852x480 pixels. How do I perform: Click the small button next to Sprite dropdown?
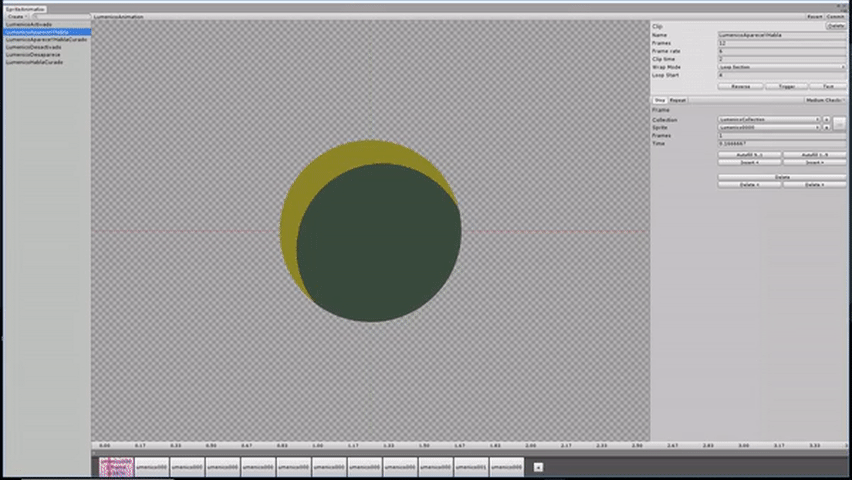tap(826, 128)
